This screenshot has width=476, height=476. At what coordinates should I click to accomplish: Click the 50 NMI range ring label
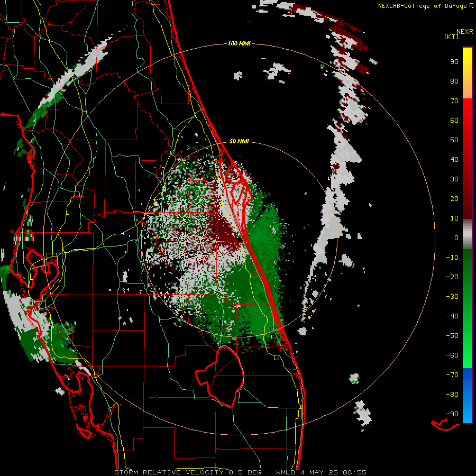click(239, 141)
